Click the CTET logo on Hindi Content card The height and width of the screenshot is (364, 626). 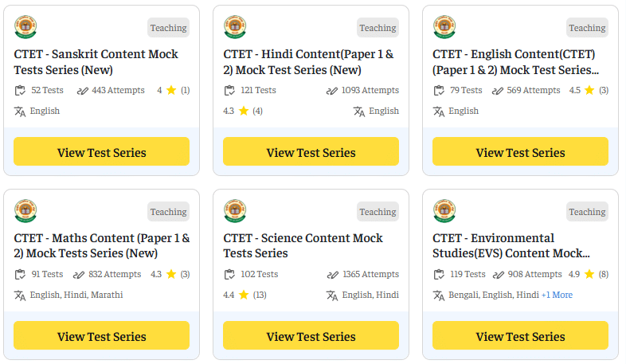[234, 27]
